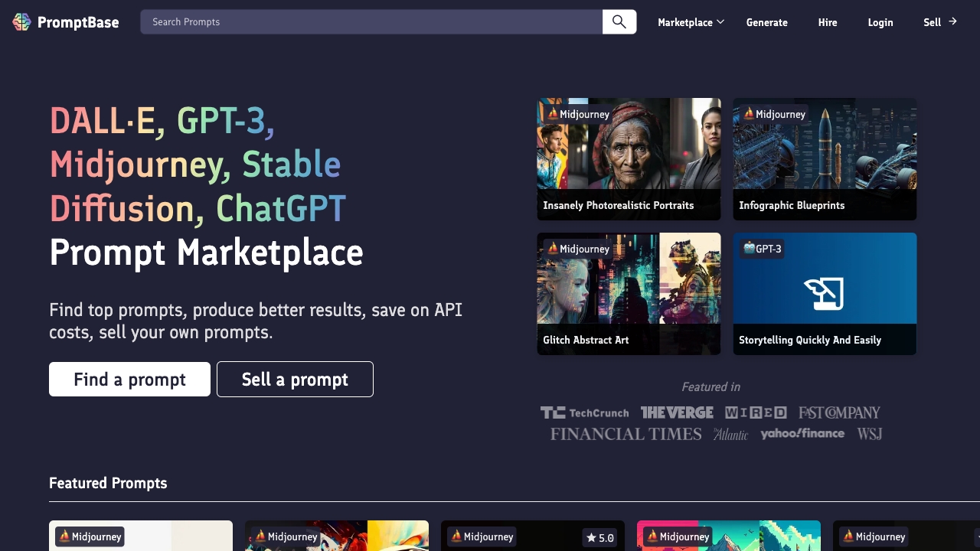Click the paper plane icon on Storytelling card
This screenshot has width=980, height=551.
point(825,293)
